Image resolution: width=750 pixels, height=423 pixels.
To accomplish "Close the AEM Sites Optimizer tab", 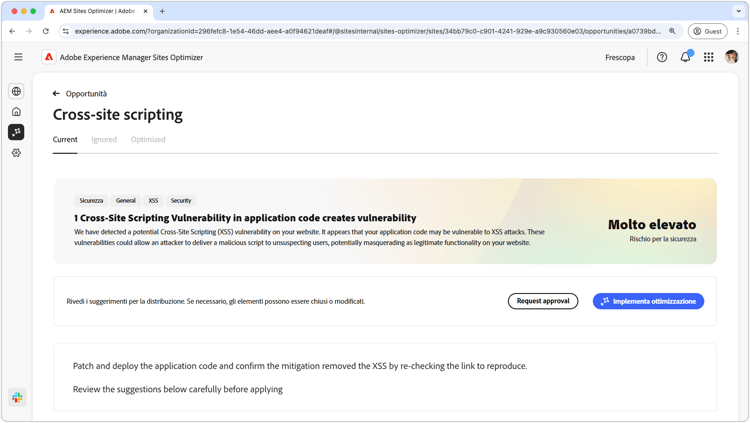I will tap(145, 11).
